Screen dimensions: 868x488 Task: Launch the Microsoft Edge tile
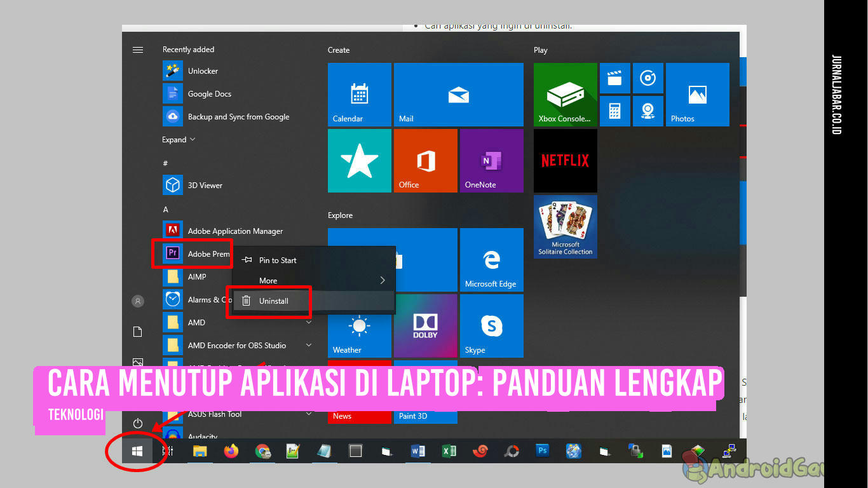click(492, 259)
